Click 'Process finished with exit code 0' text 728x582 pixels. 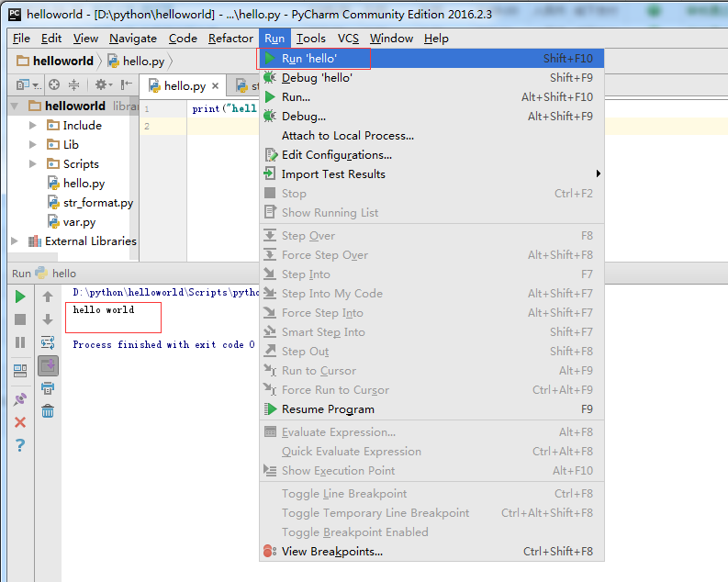tap(163, 344)
